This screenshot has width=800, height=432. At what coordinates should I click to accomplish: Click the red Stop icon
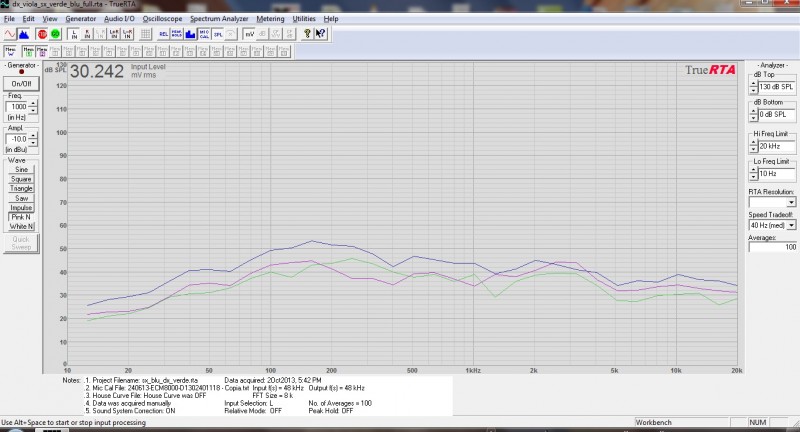coord(42,34)
